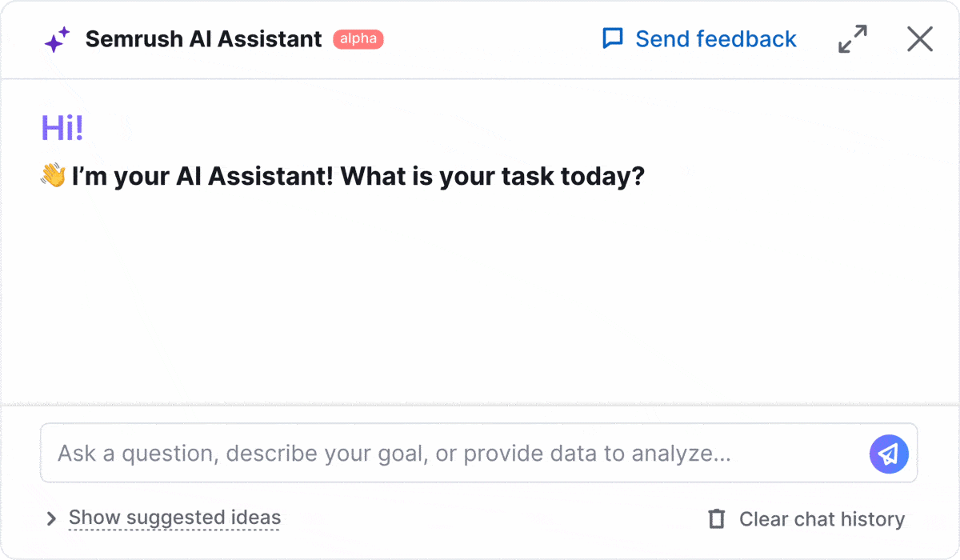Expand suggested ideas using the chevron arrow
Viewport: 960px width, 560px height.
[x=51, y=519]
